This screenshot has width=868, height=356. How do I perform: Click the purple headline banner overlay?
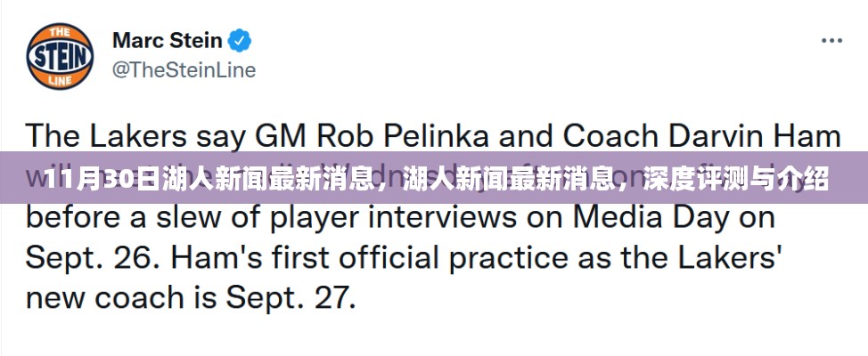[x=434, y=177]
